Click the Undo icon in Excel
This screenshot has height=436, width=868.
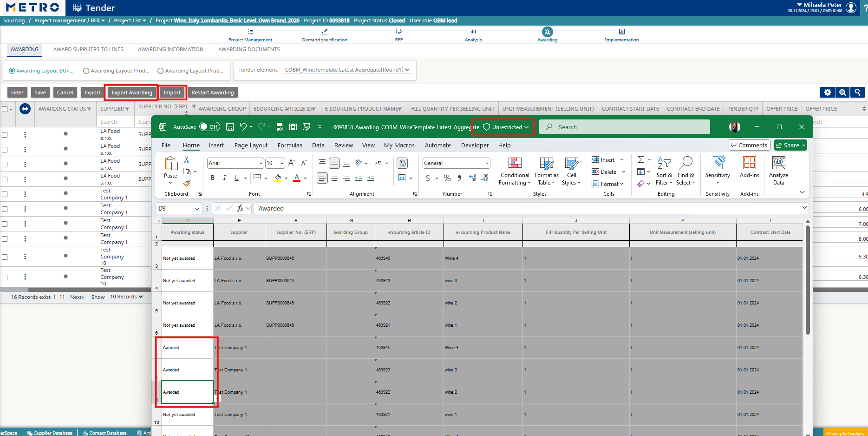243,127
